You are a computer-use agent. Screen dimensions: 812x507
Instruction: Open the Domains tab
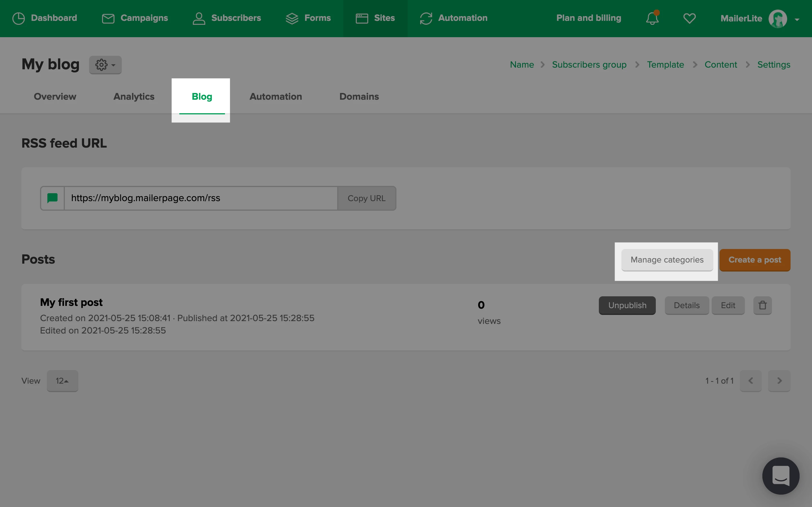(x=359, y=97)
